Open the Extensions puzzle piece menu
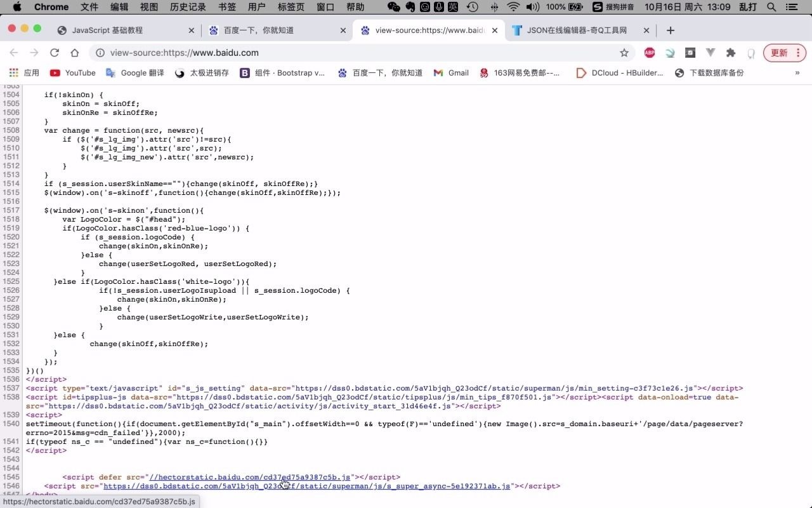Screen dimensions: 812x508 731,53
